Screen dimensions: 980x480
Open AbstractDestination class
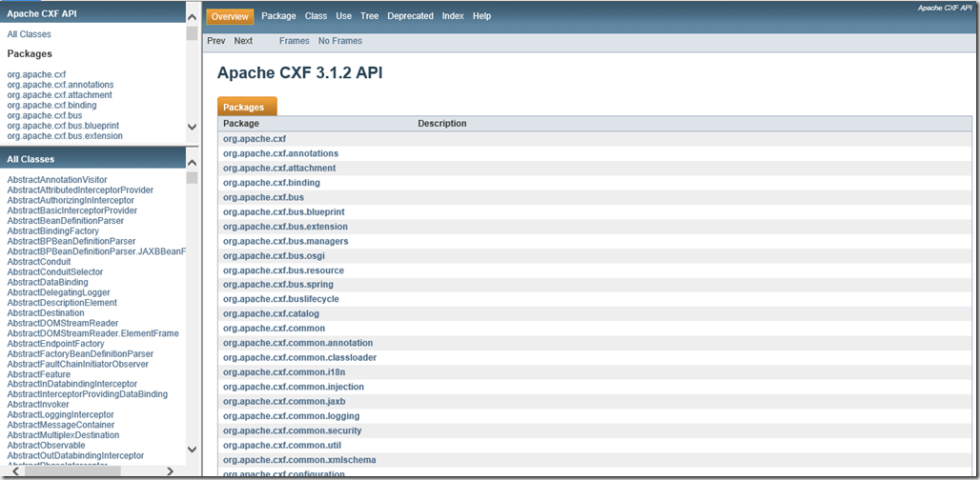46,312
